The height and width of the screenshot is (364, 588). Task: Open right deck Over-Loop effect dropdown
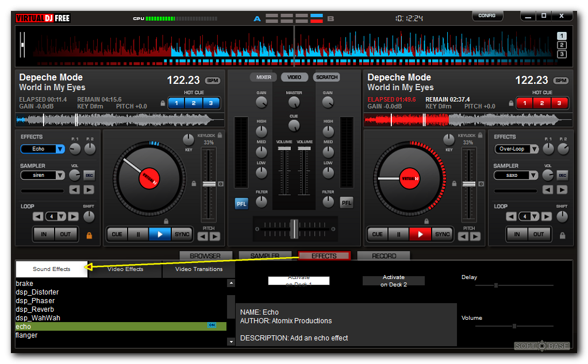point(535,149)
